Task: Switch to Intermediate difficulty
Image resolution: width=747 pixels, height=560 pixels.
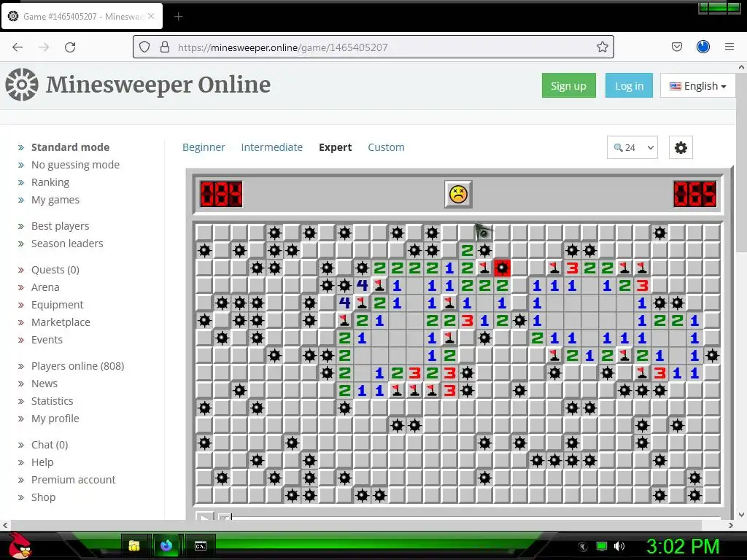Action: pos(271,147)
